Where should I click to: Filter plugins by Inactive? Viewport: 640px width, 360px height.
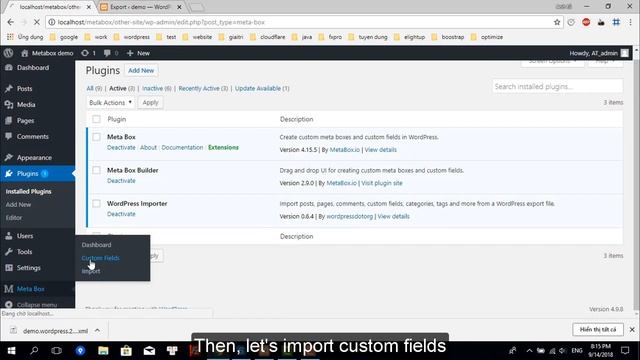click(153, 88)
